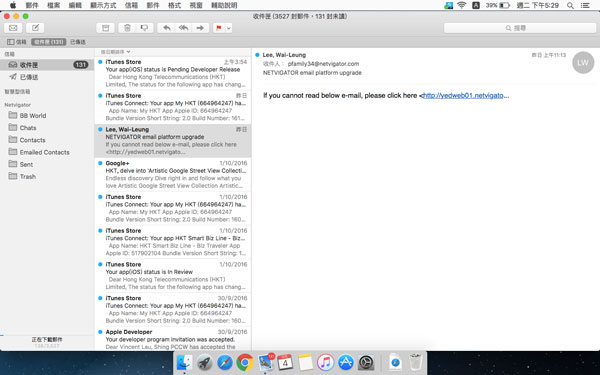This screenshot has height=375, width=600.
Task: Delete the message with trash toolbar icon
Action: click(x=127, y=28)
